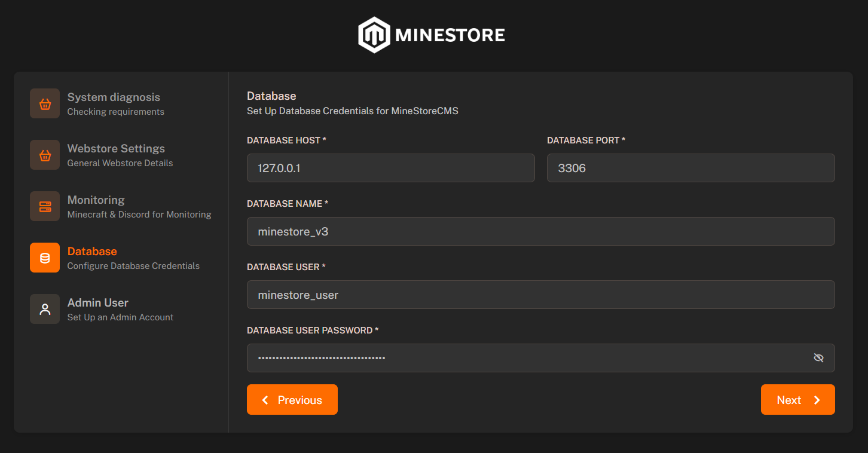Click the Webstore Settings cart icon
The image size is (868, 453).
45,155
